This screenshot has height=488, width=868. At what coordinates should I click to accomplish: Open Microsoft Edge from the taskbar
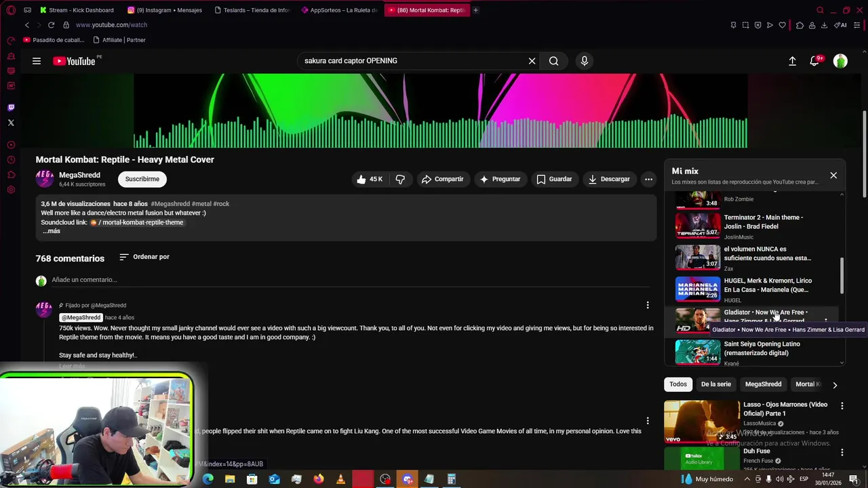208,479
